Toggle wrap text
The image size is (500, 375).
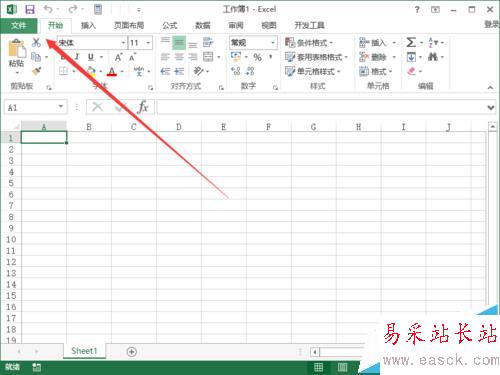click(208, 43)
